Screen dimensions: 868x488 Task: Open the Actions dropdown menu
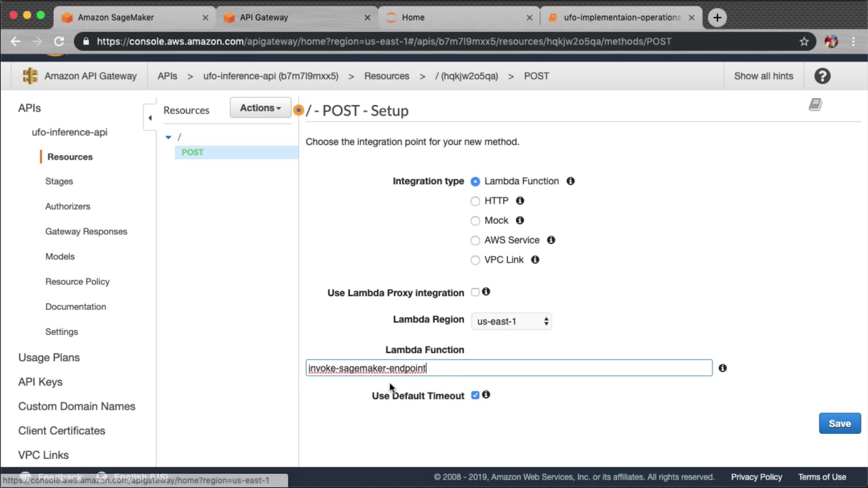pos(260,108)
